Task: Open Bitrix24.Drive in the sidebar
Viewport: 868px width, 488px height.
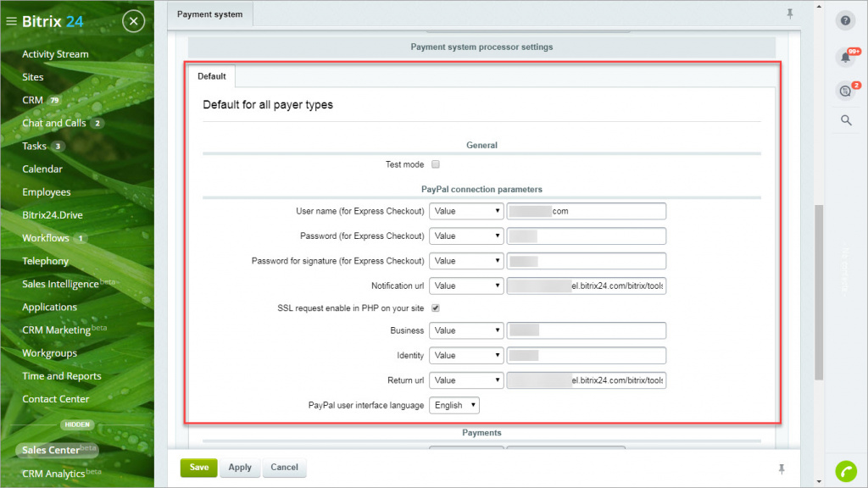Action: pos(52,215)
